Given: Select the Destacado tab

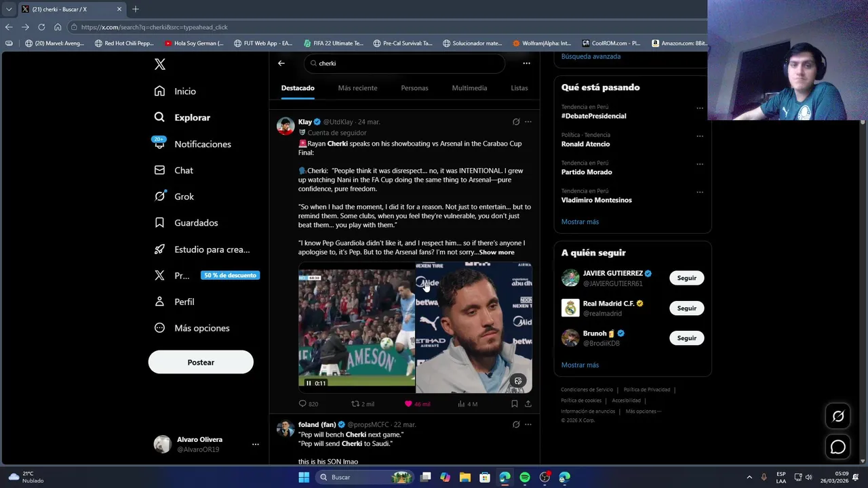Looking at the screenshot, I should point(298,88).
